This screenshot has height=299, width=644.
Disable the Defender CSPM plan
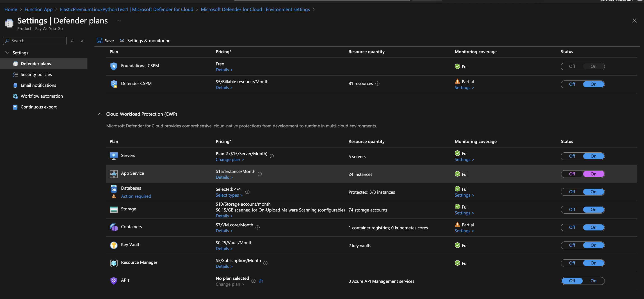(x=572, y=84)
